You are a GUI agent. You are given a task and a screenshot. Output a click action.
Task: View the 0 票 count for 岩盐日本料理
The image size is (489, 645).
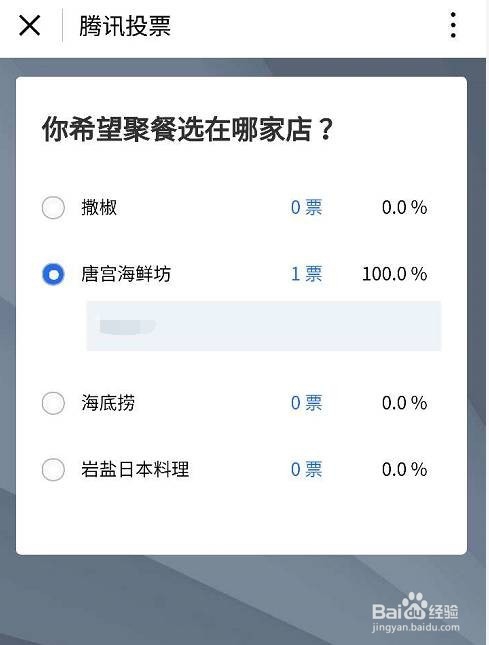[x=306, y=469]
